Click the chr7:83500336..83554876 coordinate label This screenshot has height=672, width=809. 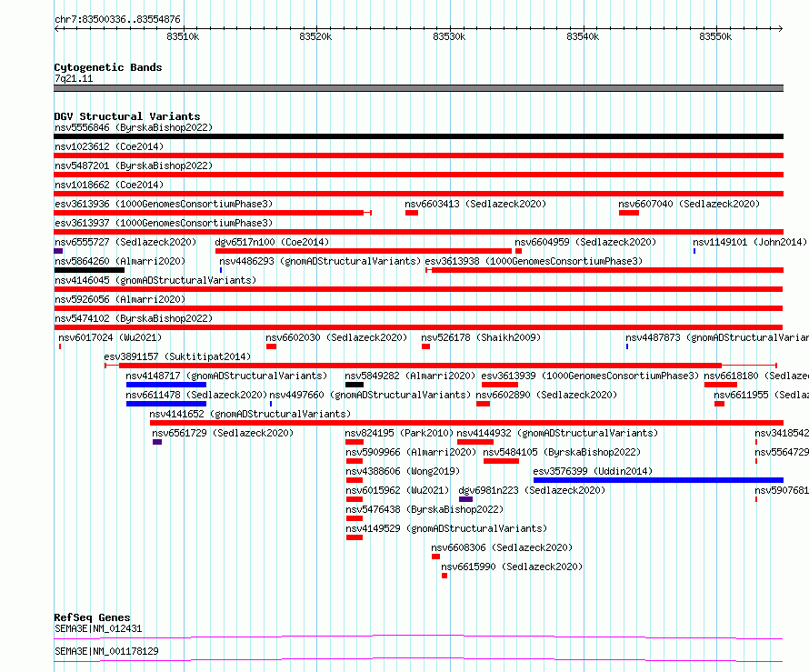click(117, 19)
